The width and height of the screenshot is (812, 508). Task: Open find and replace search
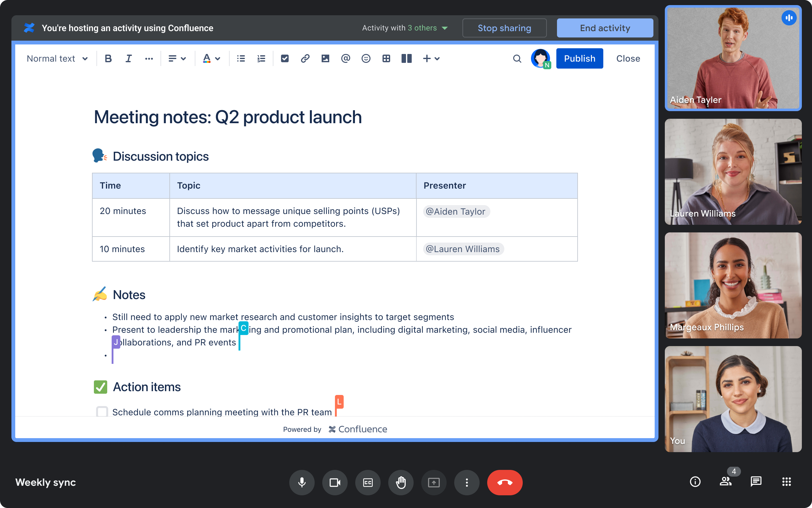tap(517, 59)
